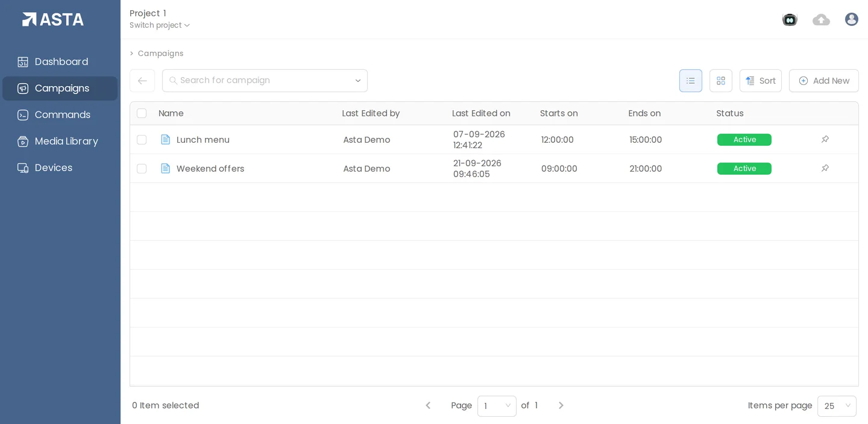
Task: Pin the Lunch menu campaign
Action: coord(825,139)
